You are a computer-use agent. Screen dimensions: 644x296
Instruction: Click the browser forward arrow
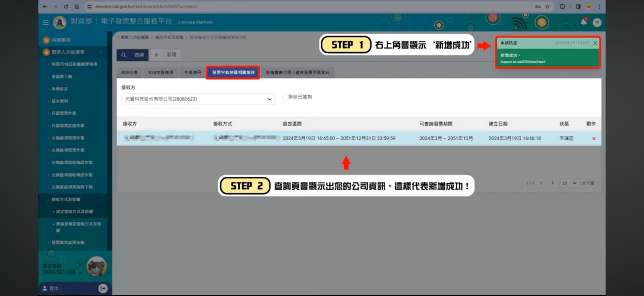(55, 7)
